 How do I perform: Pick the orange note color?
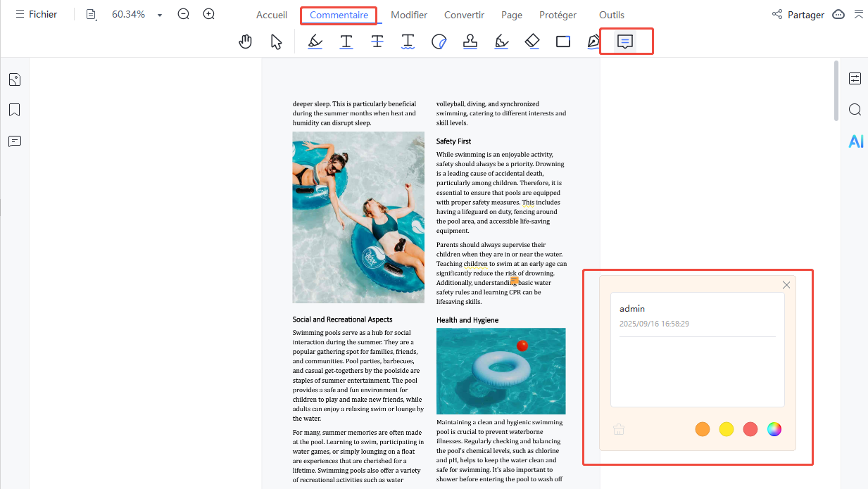coord(703,429)
